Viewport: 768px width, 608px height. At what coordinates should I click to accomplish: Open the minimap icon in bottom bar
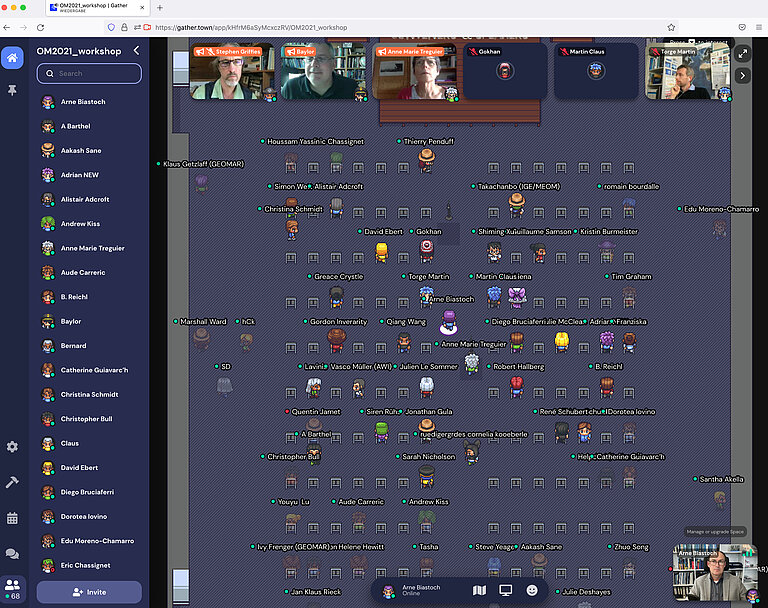479,591
